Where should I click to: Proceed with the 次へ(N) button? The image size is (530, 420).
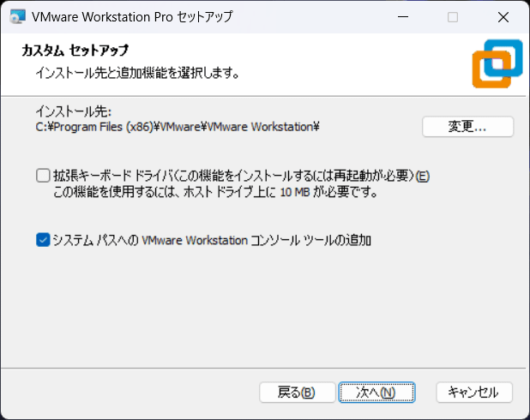click(x=377, y=392)
